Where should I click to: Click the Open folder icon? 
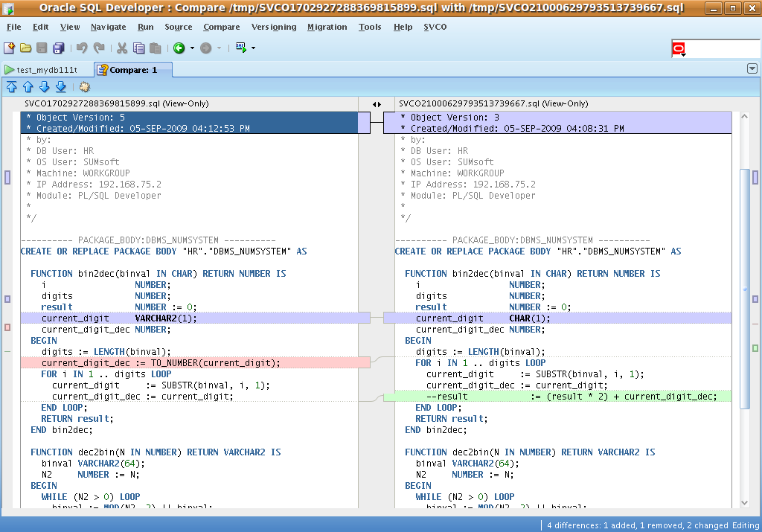(x=25, y=48)
